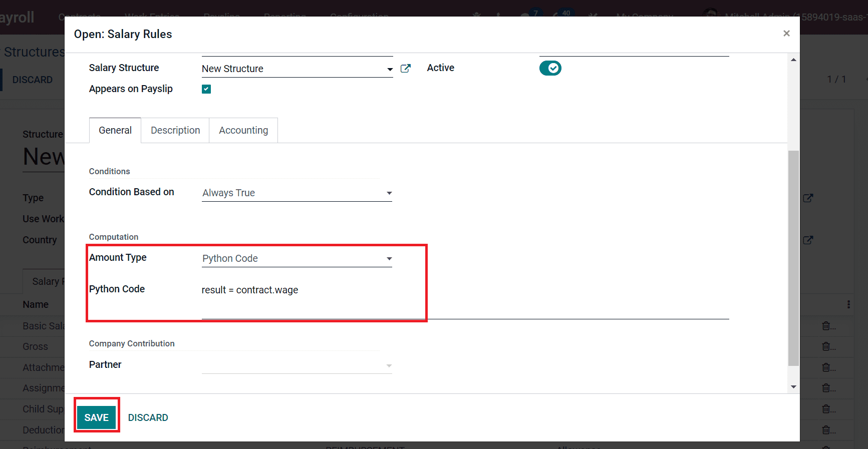Click the dialog scrollbar down arrow
The width and height of the screenshot is (868, 449).
coord(793,387)
